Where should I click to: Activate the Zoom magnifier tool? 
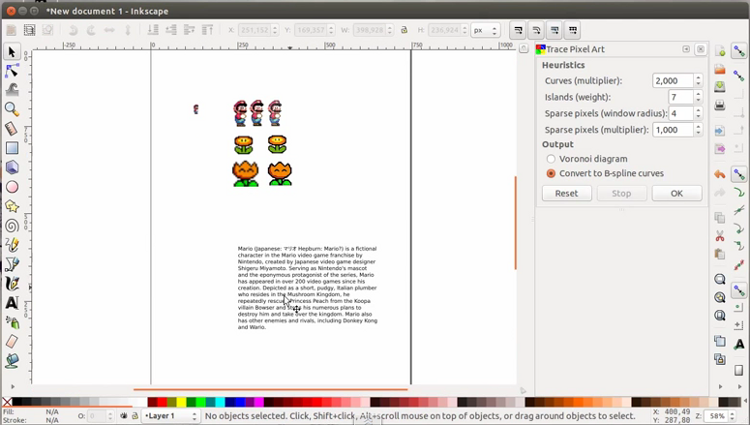(x=12, y=109)
